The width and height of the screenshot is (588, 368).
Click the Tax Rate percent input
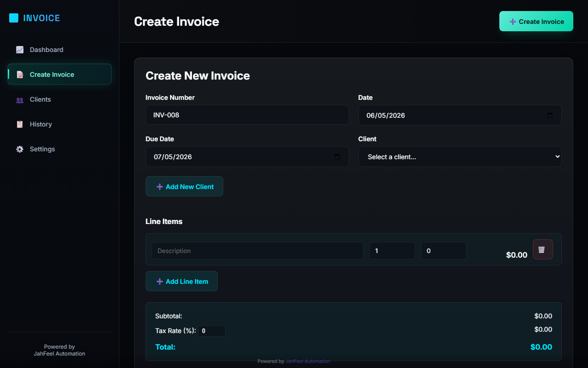212,331
